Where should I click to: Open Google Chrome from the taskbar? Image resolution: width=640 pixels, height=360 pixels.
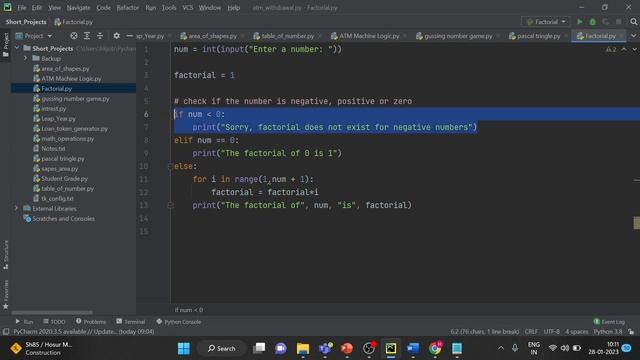(435, 348)
